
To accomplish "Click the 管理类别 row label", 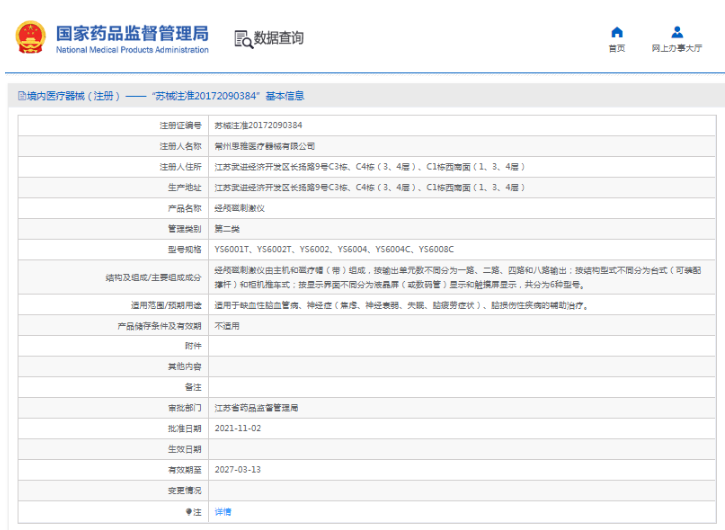I will tap(184, 228).
